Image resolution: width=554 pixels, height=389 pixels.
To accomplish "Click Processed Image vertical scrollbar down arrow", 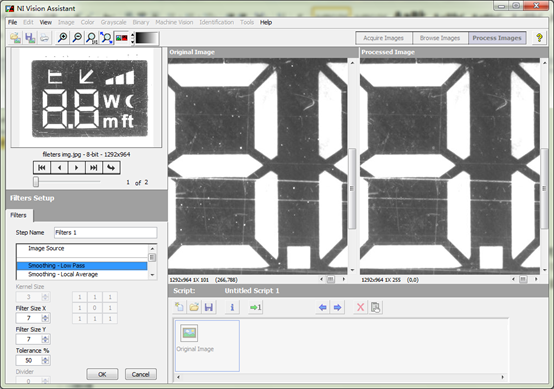I will pos(544,270).
